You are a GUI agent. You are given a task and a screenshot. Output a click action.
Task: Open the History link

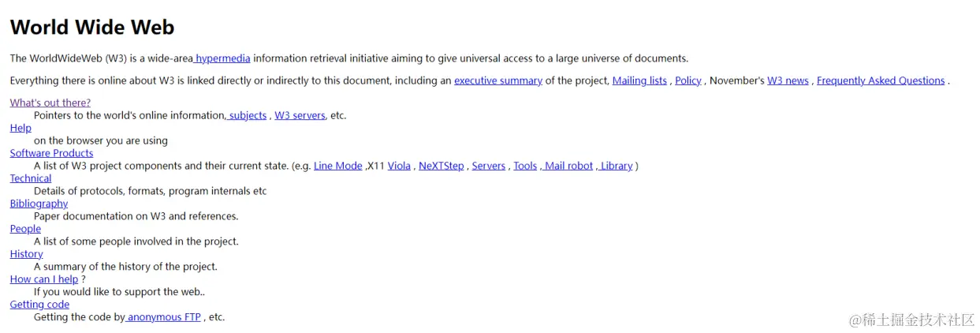pos(27,254)
